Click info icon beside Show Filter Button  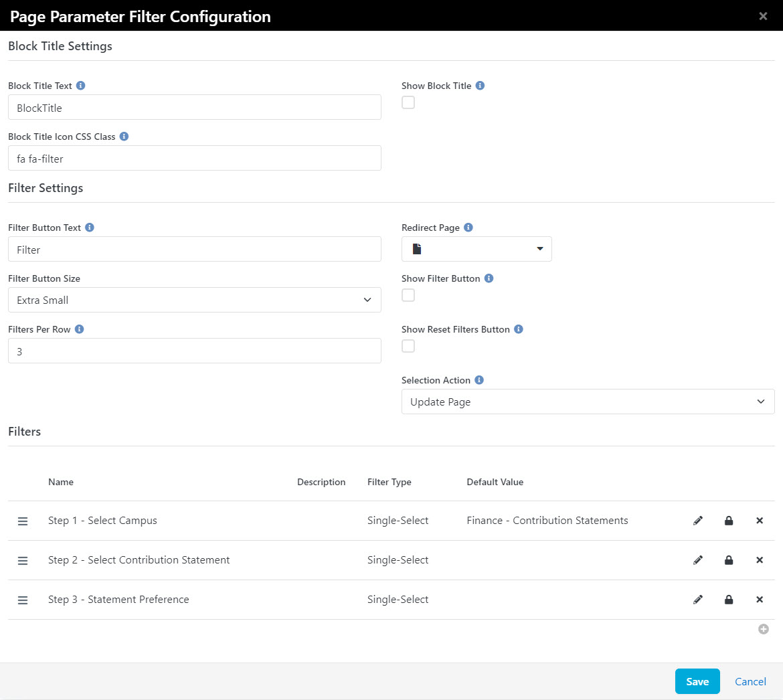[489, 278]
